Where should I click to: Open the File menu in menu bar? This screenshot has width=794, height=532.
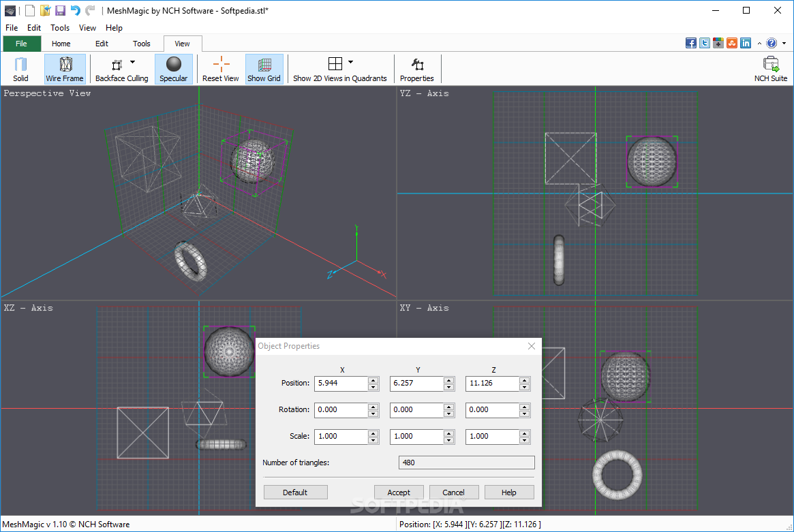[x=12, y=28]
